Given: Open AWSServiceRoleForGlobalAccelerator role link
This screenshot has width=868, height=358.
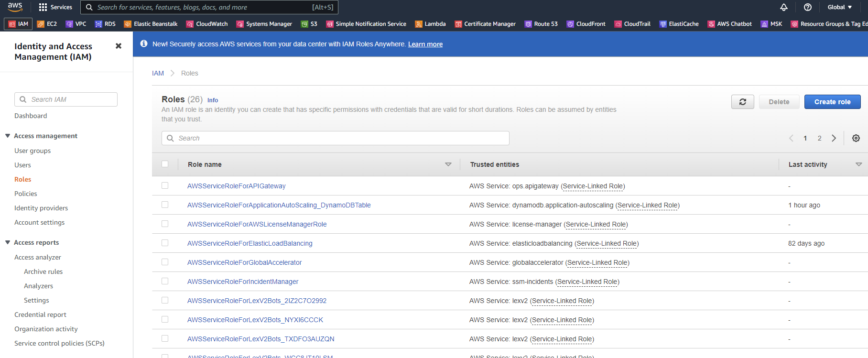Looking at the screenshot, I should [244, 262].
